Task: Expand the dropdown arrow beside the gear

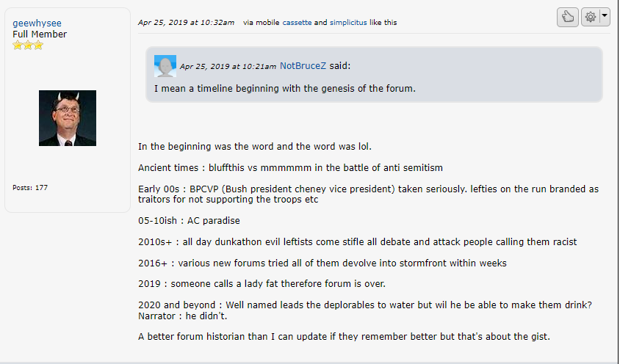Action: (x=604, y=15)
